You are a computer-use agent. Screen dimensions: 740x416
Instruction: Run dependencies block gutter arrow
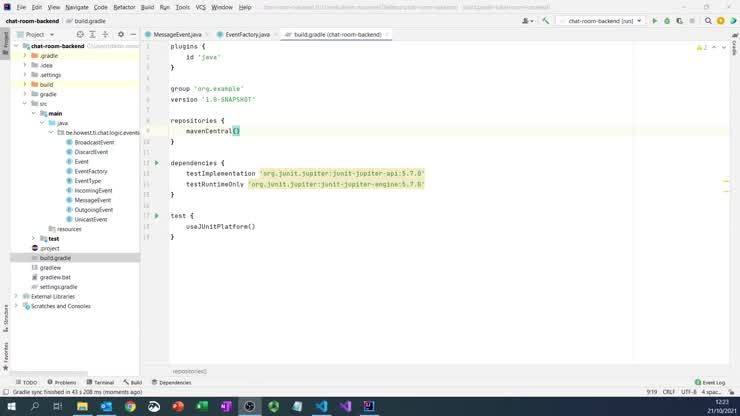(157, 163)
